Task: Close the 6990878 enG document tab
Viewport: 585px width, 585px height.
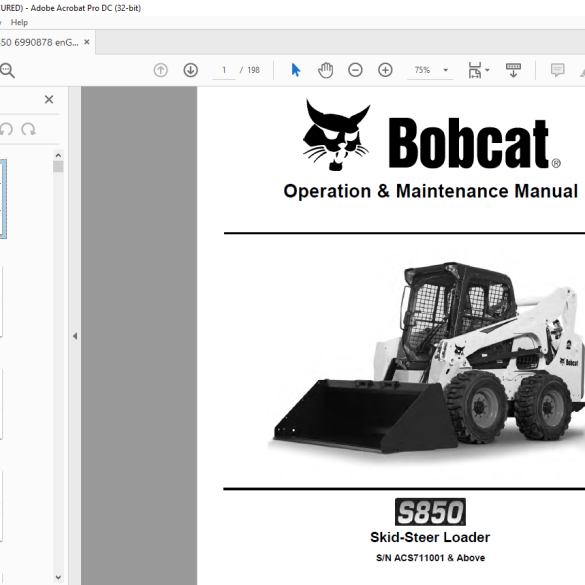Action: 87,42
